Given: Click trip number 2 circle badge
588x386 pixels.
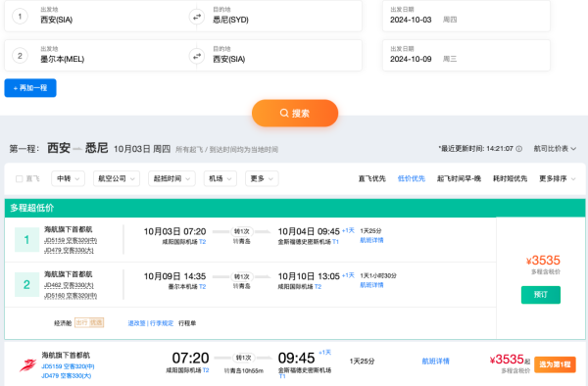Looking at the screenshot, I should point(20,56).
